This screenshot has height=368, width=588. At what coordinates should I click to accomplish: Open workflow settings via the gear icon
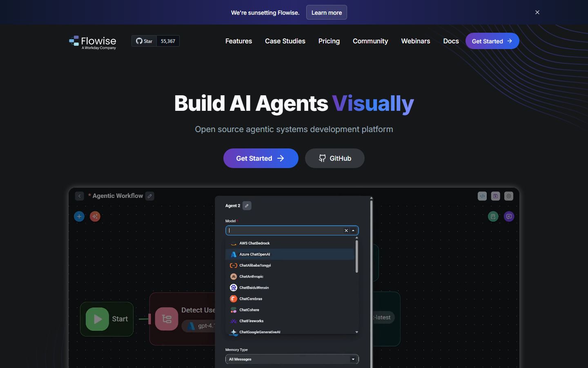(x=509, y=196)
